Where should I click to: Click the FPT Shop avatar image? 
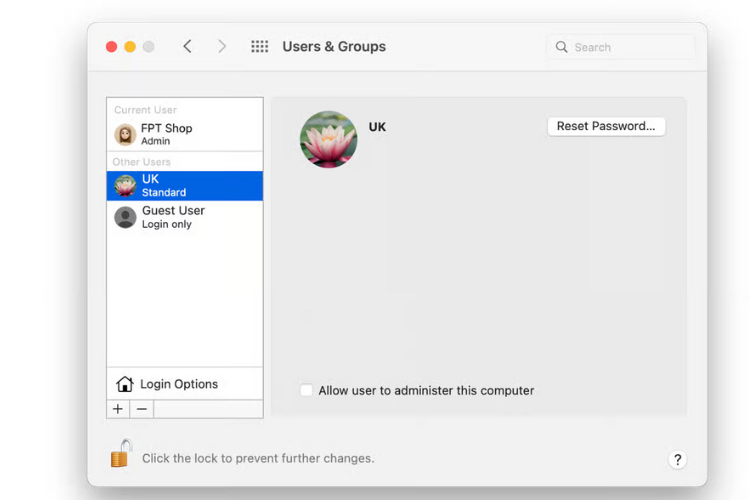click(125, 134)
